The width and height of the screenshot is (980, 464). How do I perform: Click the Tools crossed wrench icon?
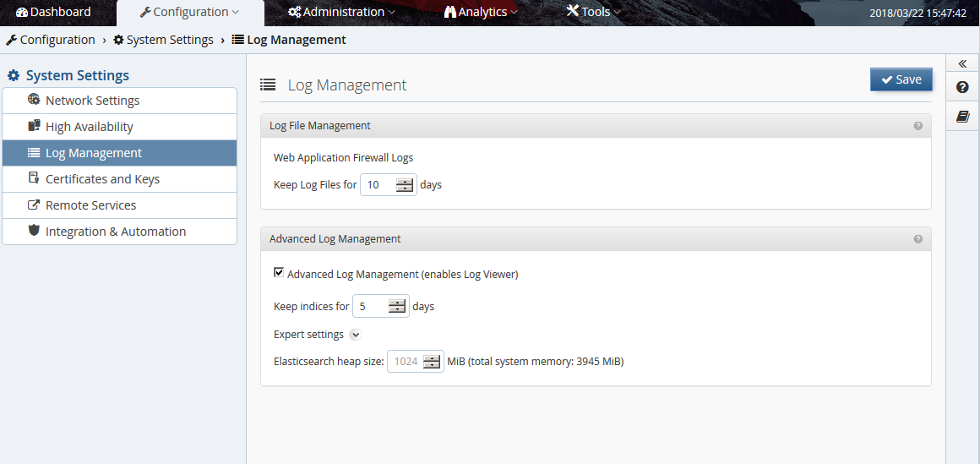[573, 11]
